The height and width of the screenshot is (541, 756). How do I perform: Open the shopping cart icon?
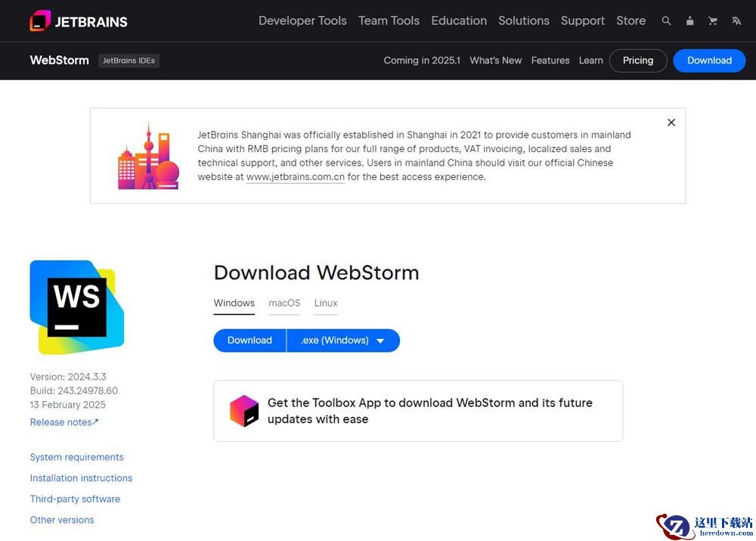click(713, 20)
